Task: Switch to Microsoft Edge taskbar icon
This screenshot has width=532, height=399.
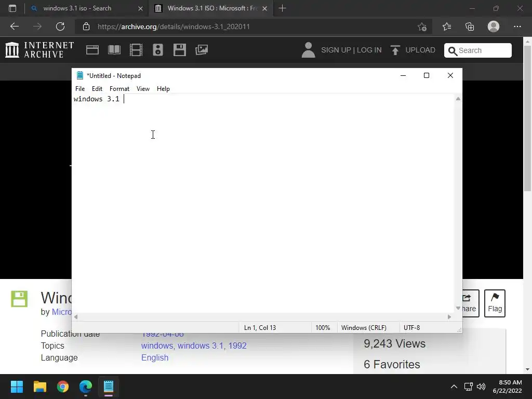Action: point(86,387)
